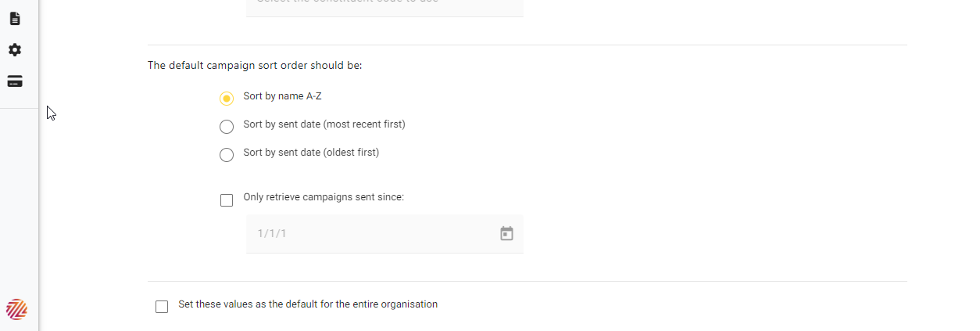Open the calendar date picker icon
Screen dimensions: 980x331
tap(506, 233)
